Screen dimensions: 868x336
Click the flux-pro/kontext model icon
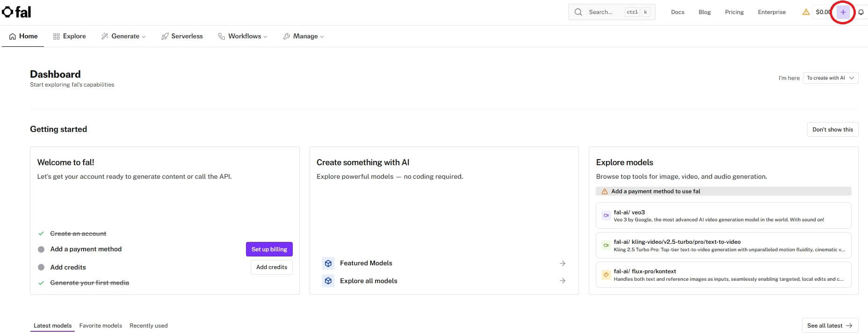pyautogui.click(x=606, y=275)
